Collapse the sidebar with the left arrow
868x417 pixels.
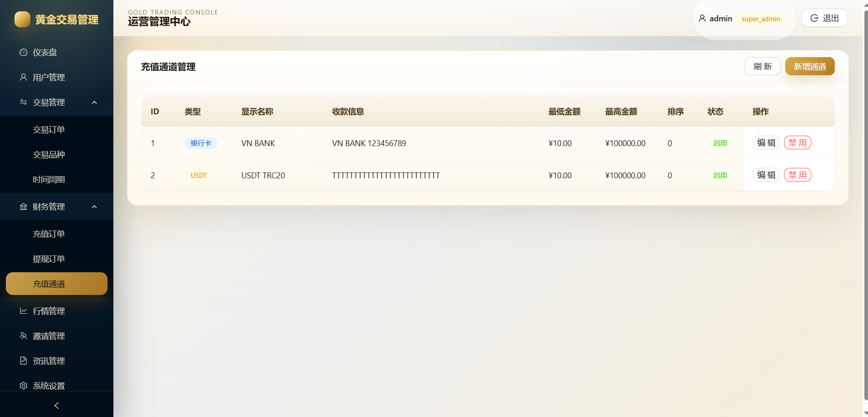point(57,406)
